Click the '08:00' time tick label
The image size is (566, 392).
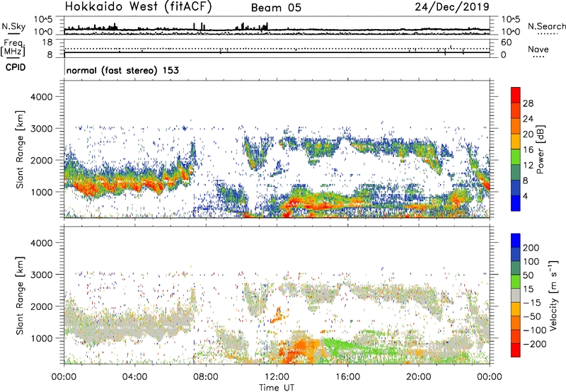(x=206, y=376)
